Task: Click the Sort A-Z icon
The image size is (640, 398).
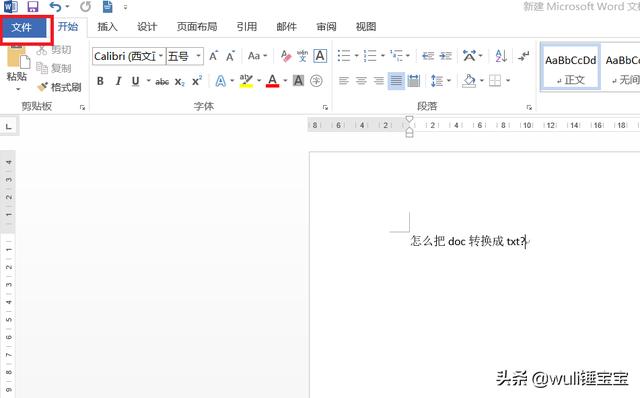Action: pyautogui.click(x=501, y=56)
